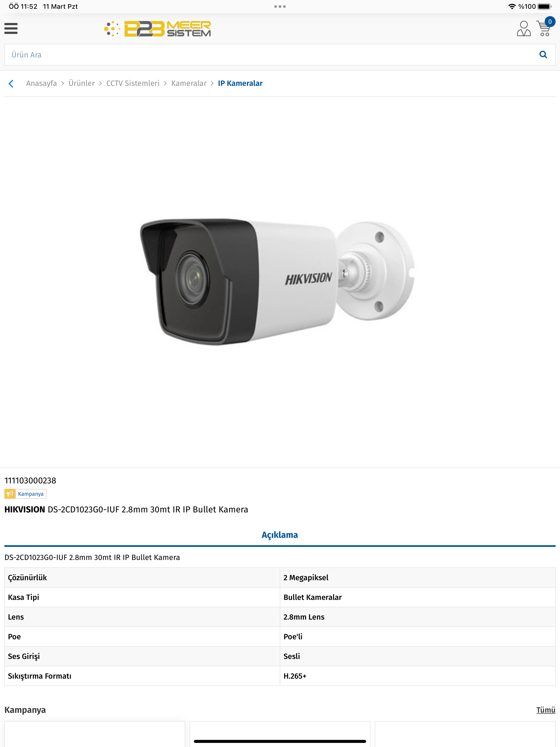Tap the search magnifier icon
This screenshot has height=747, width=560.
(x=543, y=54)
